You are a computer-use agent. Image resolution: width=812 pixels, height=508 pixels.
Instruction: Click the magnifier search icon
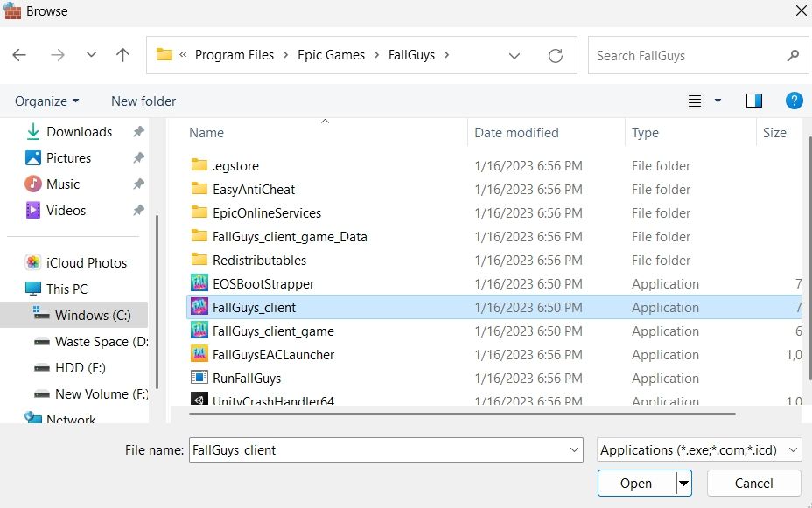(x=793, y=55)
